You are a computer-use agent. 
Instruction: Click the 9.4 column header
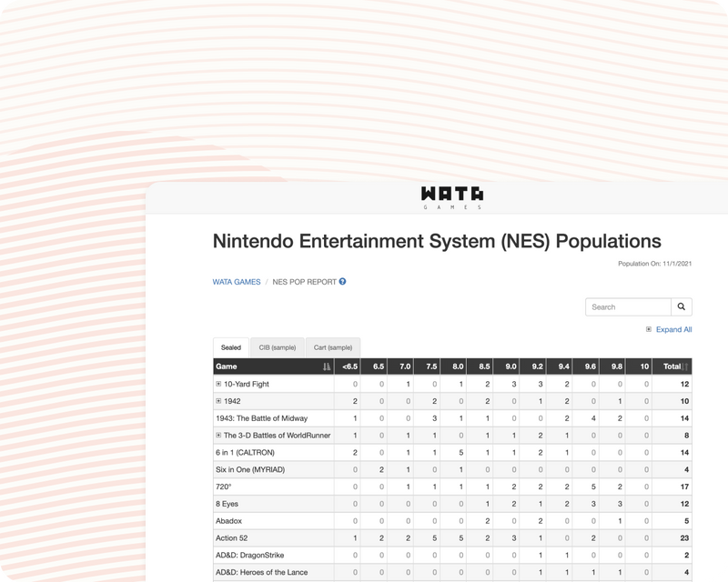559,366
